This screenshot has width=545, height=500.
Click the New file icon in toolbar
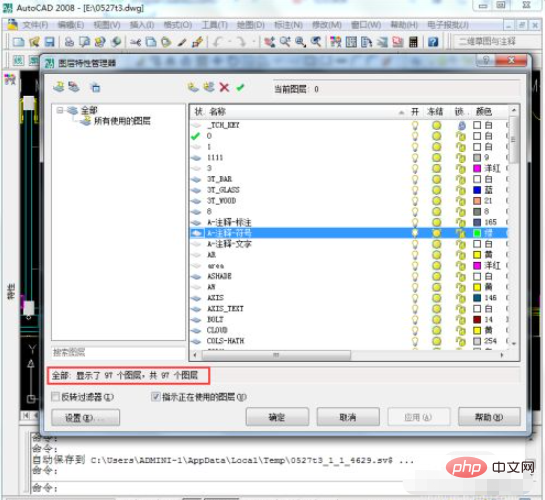tap(18, 42)
